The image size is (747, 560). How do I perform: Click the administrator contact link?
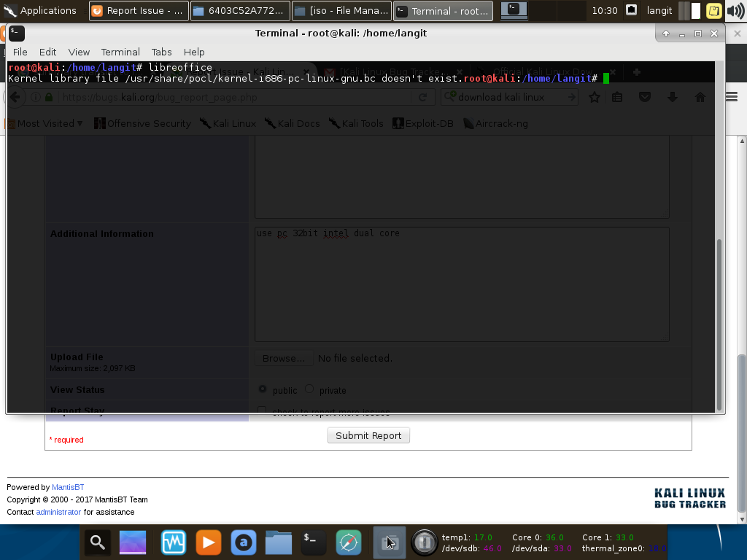pyautogui.click(x=58, y=512)
